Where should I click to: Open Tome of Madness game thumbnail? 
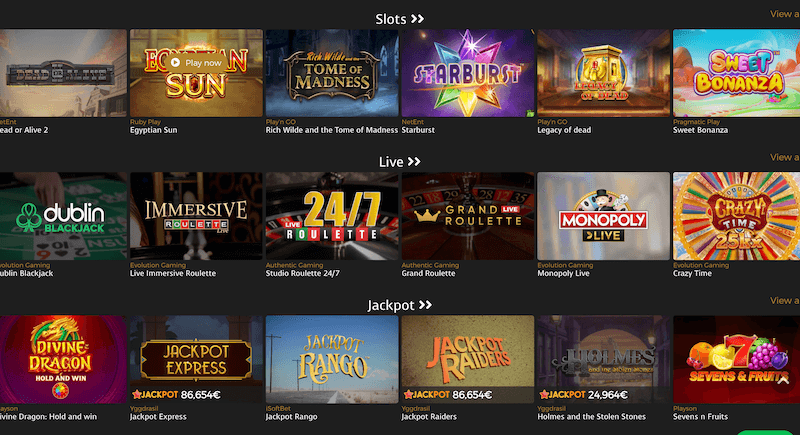332,73
